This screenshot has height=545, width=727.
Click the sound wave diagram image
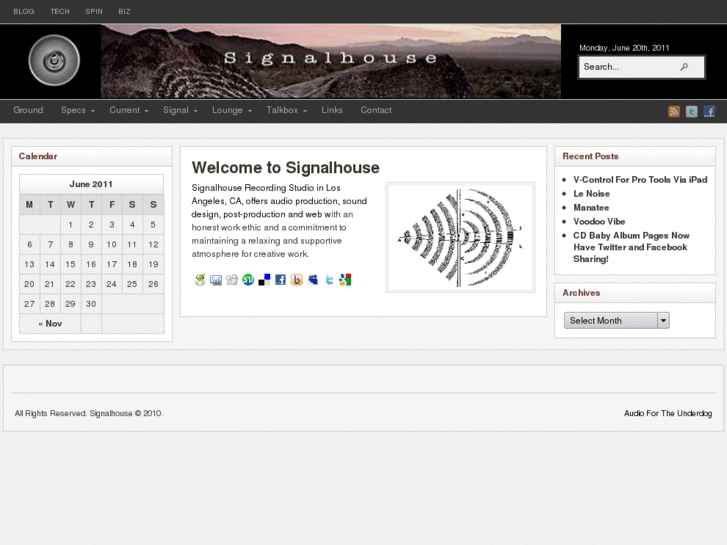pos(460,237)
